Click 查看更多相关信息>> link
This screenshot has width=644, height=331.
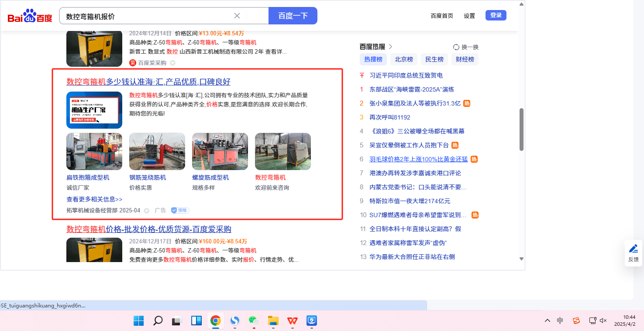tap(94, 199)
